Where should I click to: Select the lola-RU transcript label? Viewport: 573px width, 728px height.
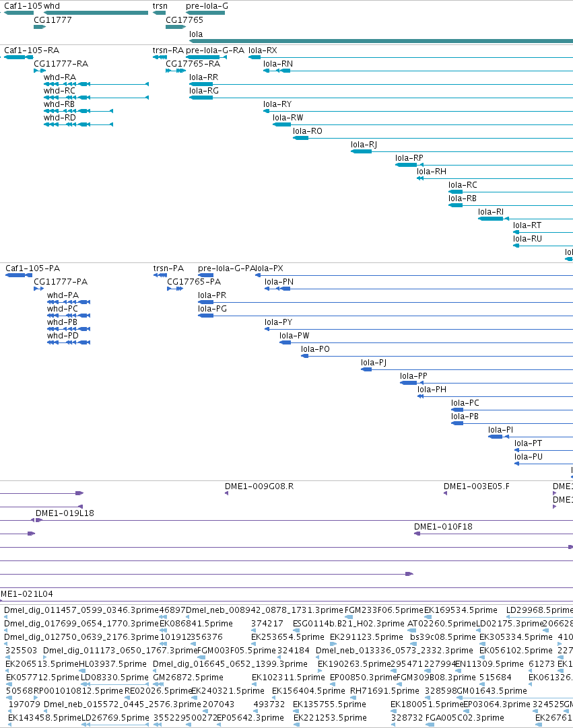527,239
